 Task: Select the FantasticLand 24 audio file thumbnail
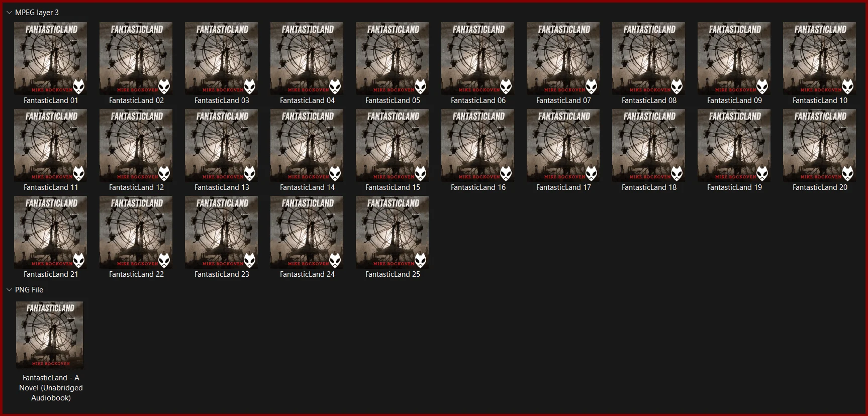307,232
